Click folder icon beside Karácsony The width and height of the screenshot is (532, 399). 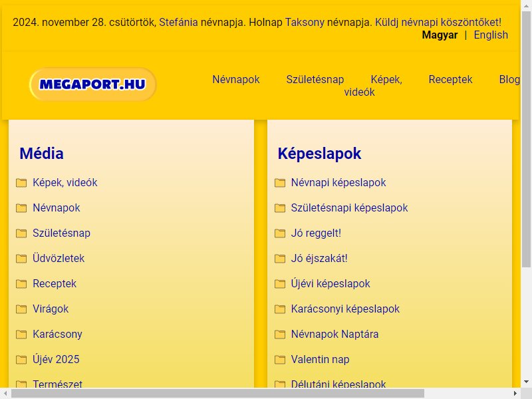click(21, 334)
